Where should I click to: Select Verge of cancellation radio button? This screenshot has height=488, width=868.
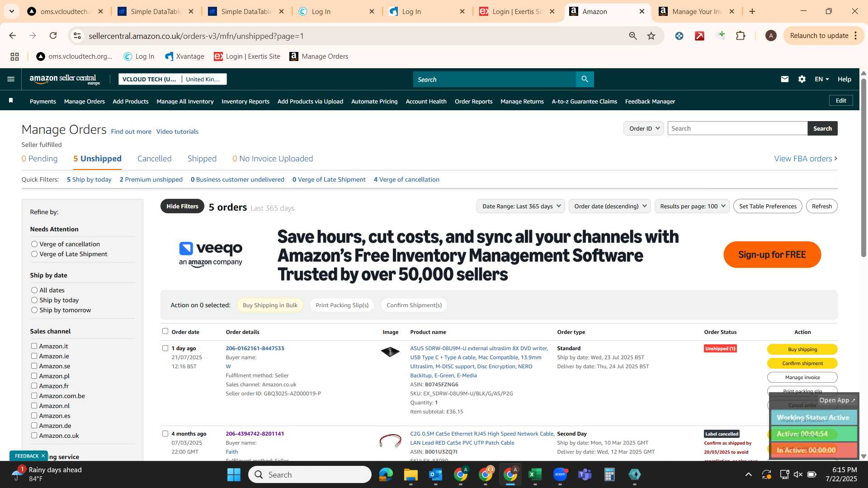(34, 244)
